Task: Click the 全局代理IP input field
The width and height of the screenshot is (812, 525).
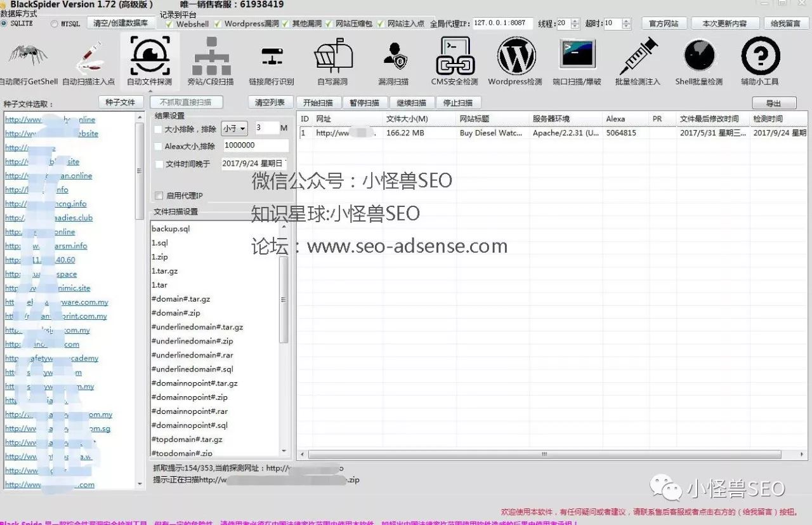Action: (504, 23)
